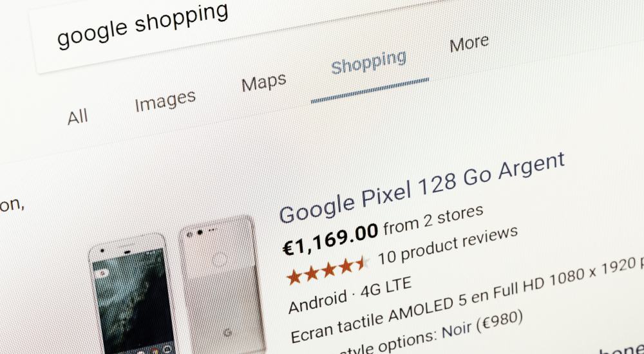Screen dimensions: 644x354
Task: Choose the Noir (€980) style option
Action: tap(482, 324)
